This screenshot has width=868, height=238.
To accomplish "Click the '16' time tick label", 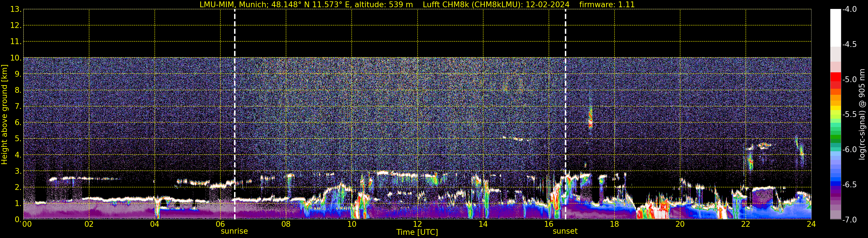I will coord(548,224).
